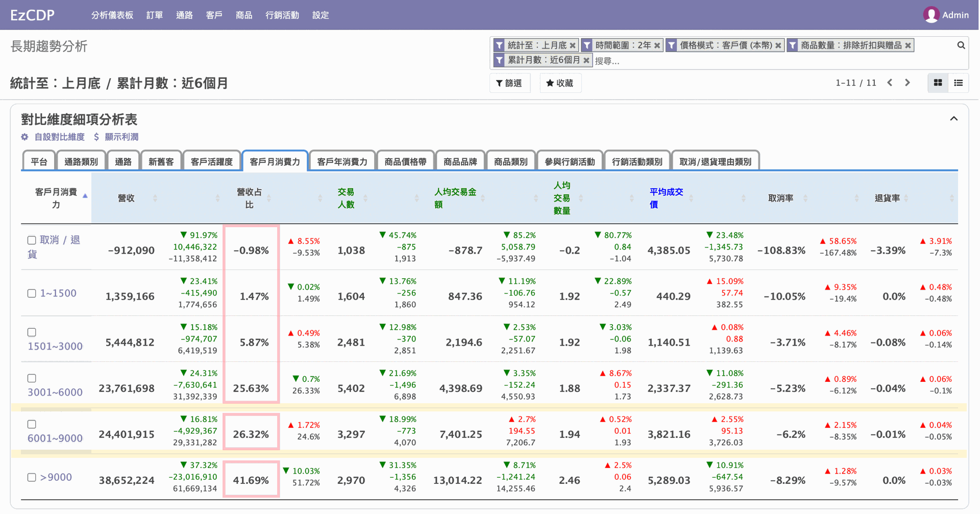The height and width of the screenshot is (514, 980).
Task: Check the 3001~6000 row checkbox
Action: (x=32, y=378)
